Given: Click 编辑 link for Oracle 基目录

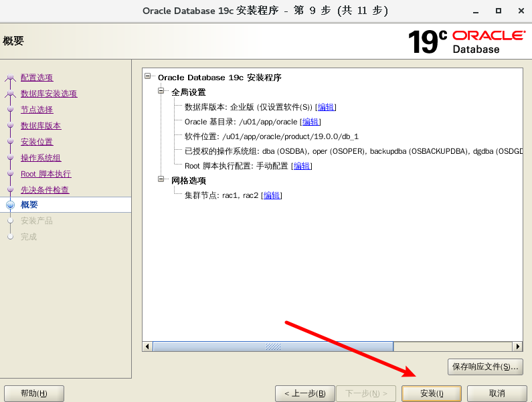Looking at the screenshot, I should (311, 122).
